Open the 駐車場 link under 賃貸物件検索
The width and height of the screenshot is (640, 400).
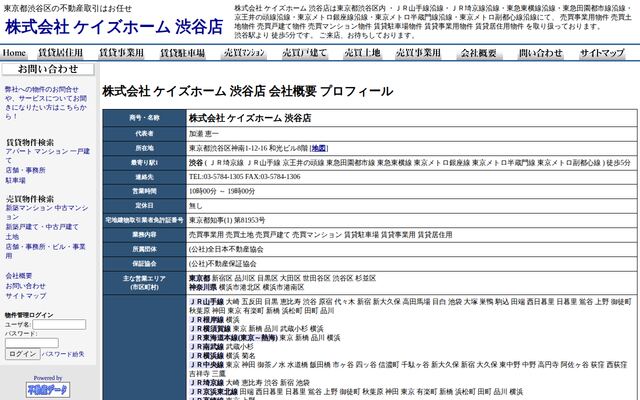tap(16, 180)
